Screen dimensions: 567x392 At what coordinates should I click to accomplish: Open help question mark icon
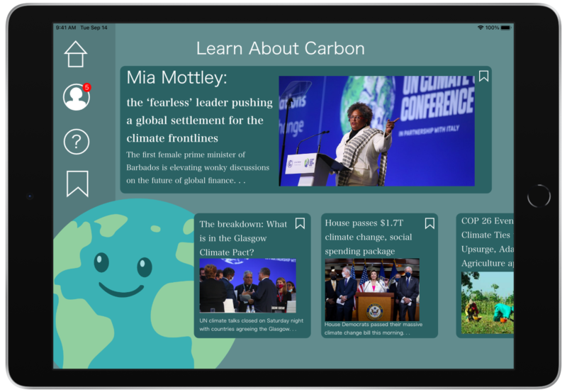point(77,142)
